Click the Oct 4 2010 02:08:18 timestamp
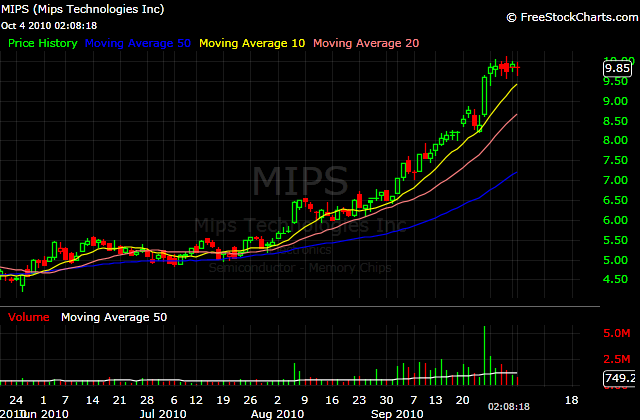This screenshot has height=420, width=640. (x=49, y=25)
